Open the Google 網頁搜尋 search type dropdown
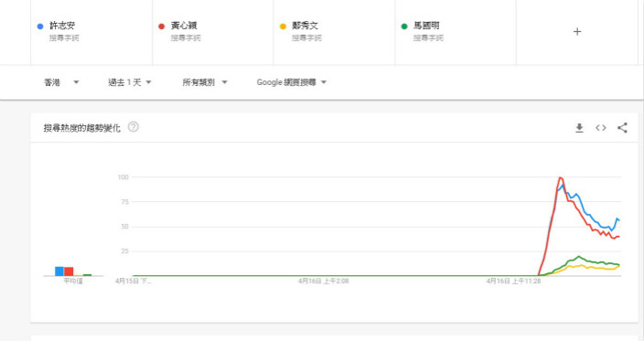 click(291, 82)
